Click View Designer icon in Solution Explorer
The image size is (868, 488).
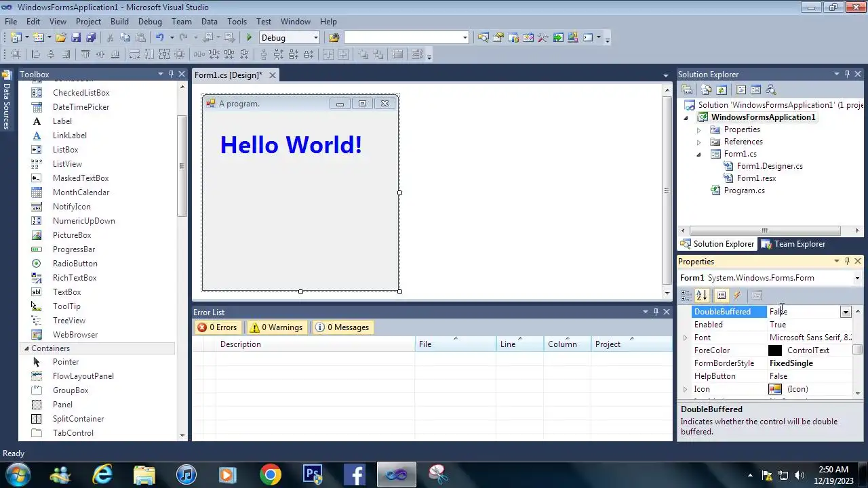click(x=755, y=89)
